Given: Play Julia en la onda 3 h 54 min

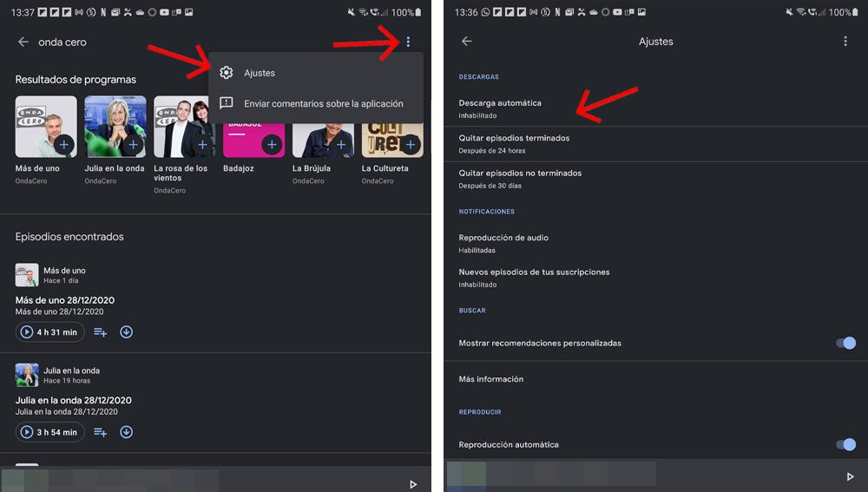Looking at the screenshot, I should (49, 432).
